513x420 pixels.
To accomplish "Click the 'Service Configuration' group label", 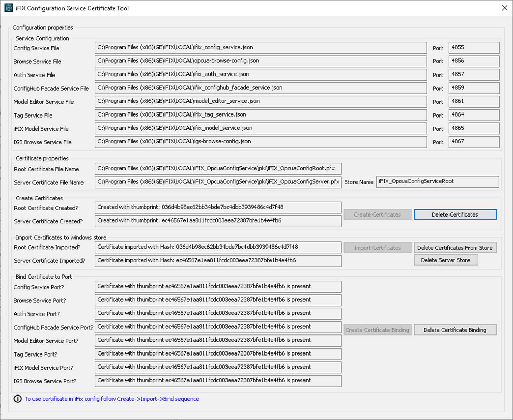I will tap(42, 38).
